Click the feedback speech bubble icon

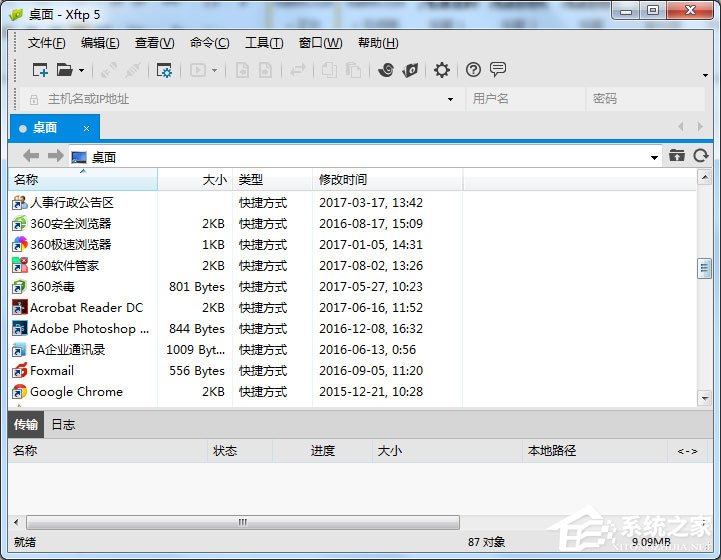point(498,70)
